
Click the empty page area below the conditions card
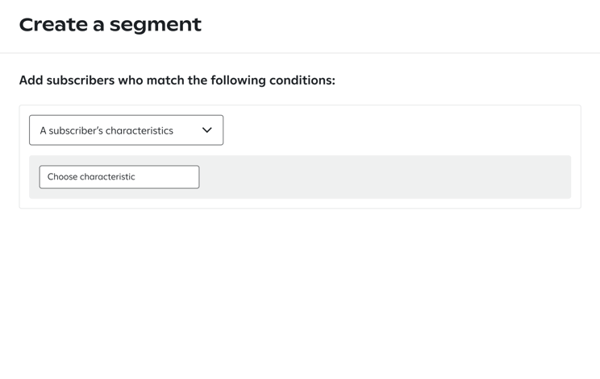(300, 291)
